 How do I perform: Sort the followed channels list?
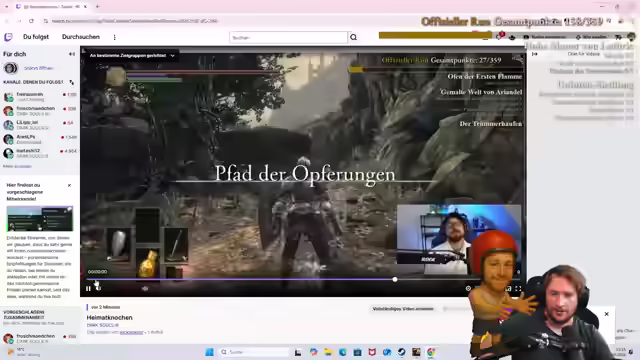point(72,82)
